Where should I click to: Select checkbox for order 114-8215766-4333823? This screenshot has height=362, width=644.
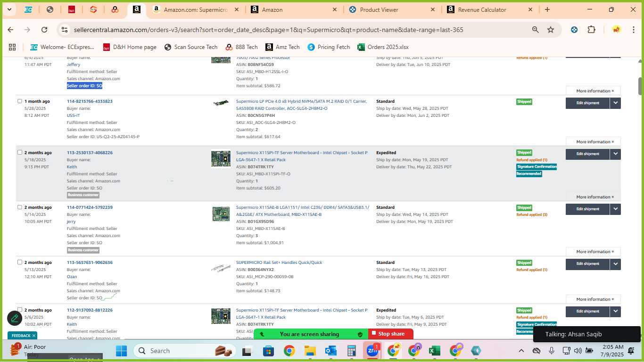click(x=20, y=101)
